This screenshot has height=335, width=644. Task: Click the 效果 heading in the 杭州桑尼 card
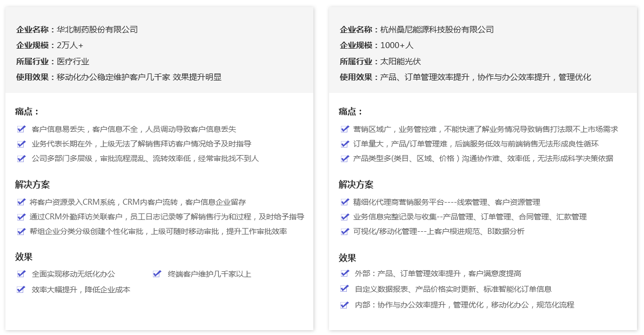click(x=347, y=258)
